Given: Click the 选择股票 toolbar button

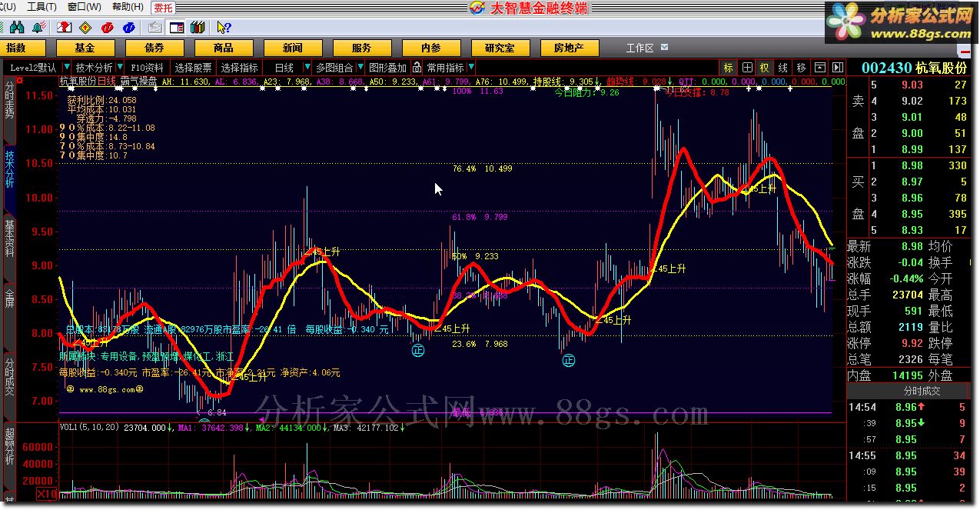Looking at the screenshot, I should [x=193, y=68].
